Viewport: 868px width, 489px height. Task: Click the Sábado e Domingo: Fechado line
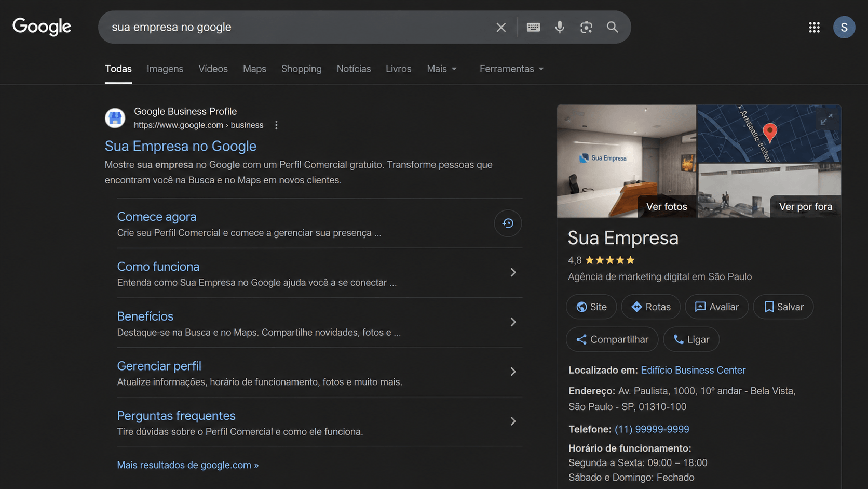pos(631,478)
